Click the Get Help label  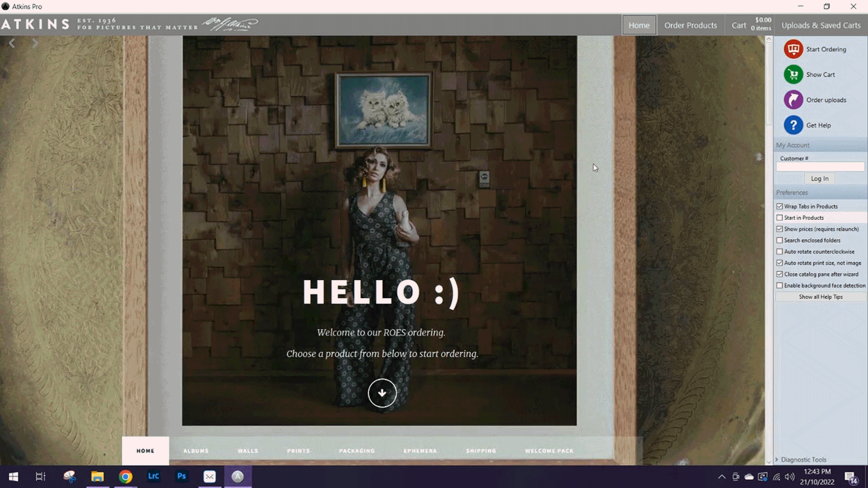tap(818, 125)
